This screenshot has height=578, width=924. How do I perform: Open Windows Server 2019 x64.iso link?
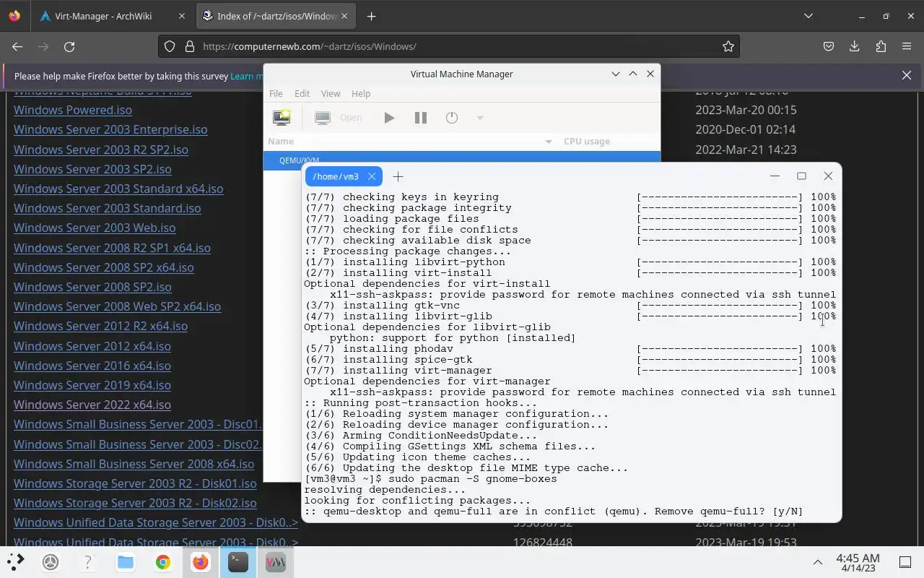92,385
